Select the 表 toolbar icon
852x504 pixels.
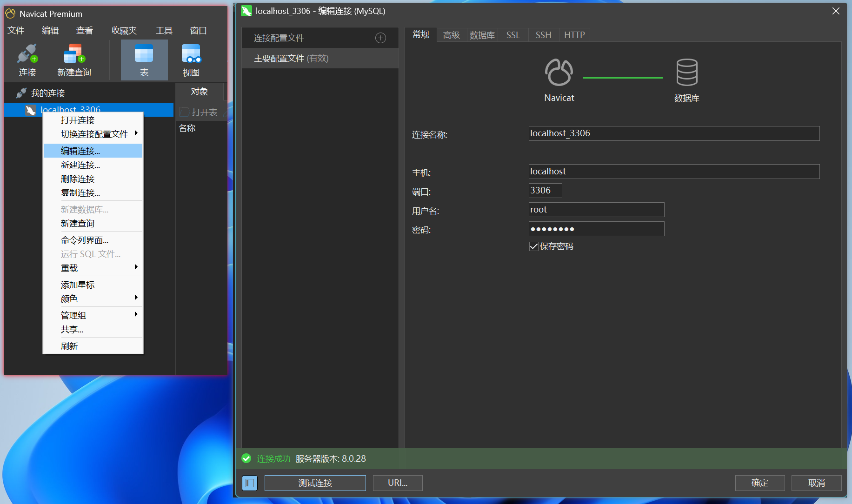point(144,54)
